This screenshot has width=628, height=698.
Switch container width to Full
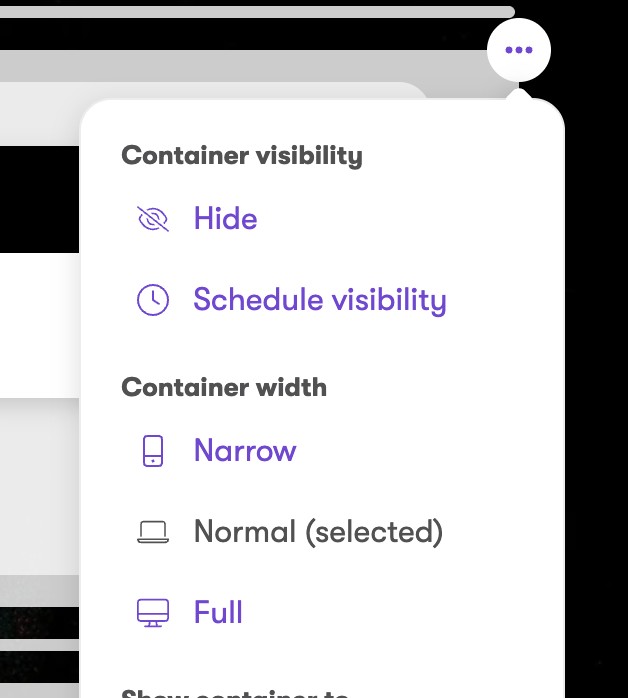click(218, 612)
